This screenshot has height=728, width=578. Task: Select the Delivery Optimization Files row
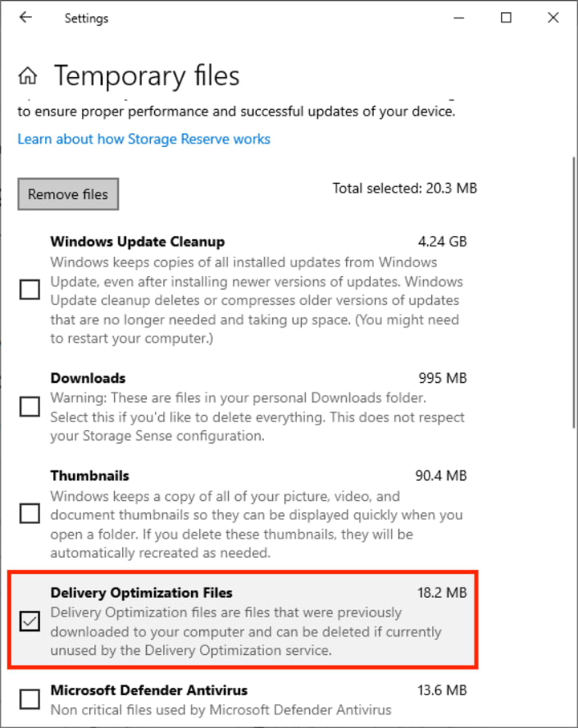tap(242, 620)
